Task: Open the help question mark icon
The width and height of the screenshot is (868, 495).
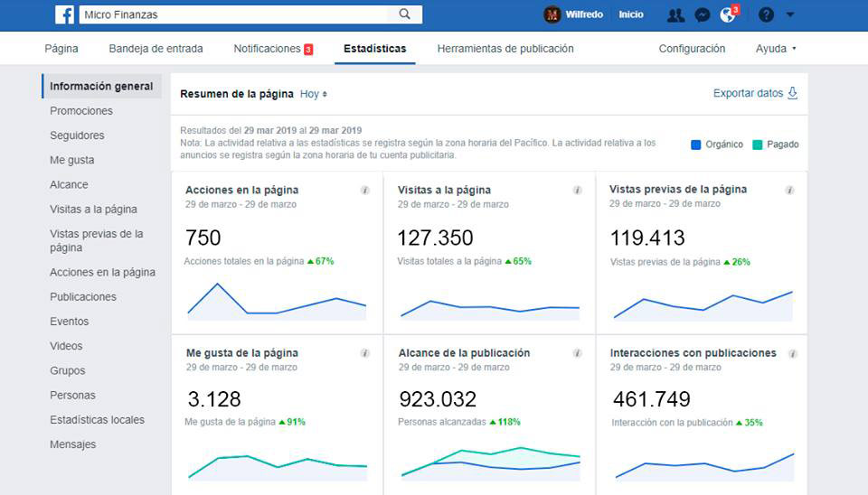Action: (x=766, y=15)
